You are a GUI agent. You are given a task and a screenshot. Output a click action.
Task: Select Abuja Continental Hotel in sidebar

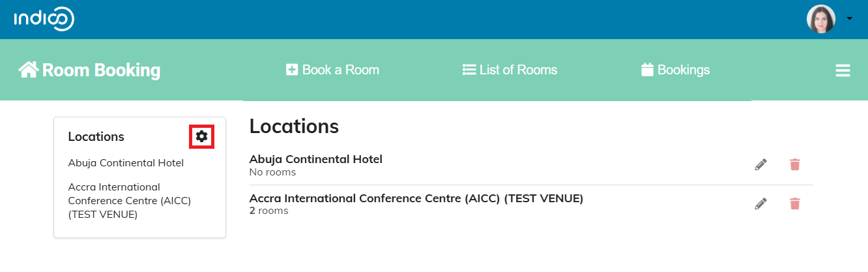pos(126,163)
